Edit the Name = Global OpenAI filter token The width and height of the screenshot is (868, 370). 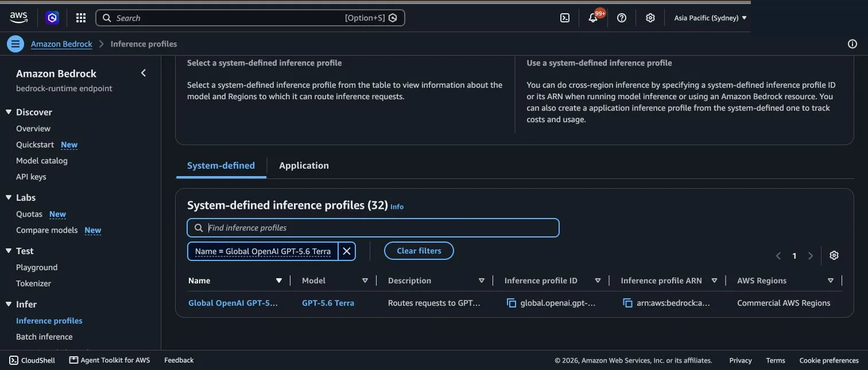pos(263,251)
